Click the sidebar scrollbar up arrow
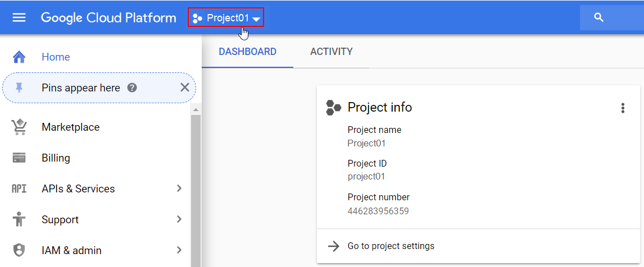Image resolution: width=644 pixels, height=267 pixels. coord(196,108)
